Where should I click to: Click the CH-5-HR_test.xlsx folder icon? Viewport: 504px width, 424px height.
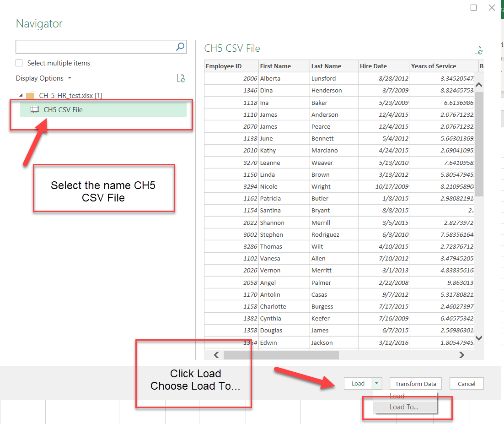(x=30, y=96)
